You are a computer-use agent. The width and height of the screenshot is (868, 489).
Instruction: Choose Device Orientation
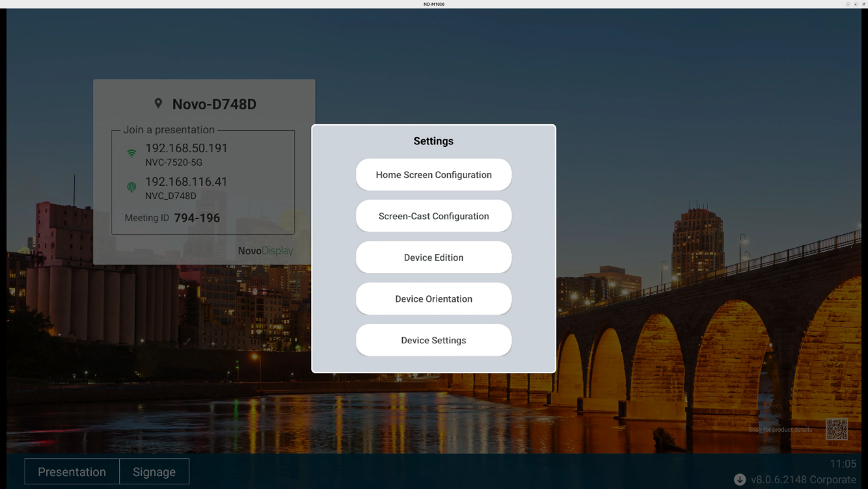click(x=433, y=299)
